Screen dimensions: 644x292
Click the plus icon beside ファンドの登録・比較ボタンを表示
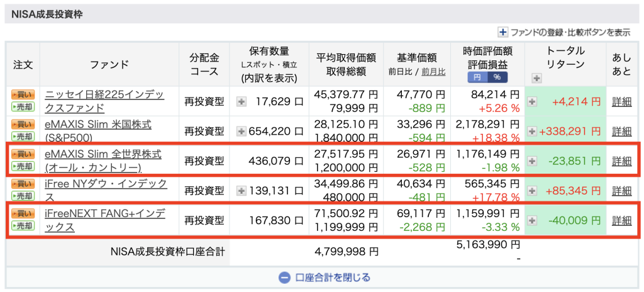point(502,32)
